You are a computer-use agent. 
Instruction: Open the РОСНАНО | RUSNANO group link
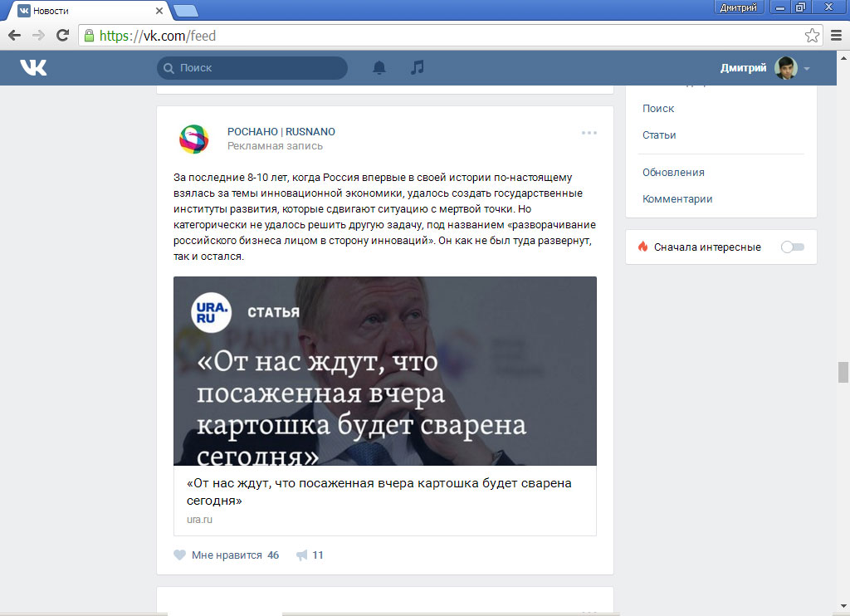tap(281, 132)
